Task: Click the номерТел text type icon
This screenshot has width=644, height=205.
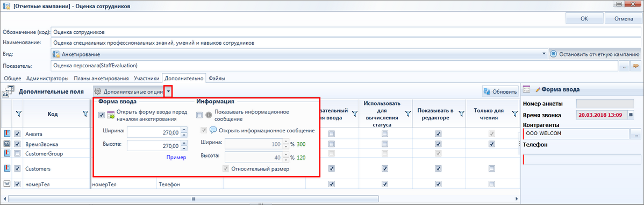Action: click(7, 184)
